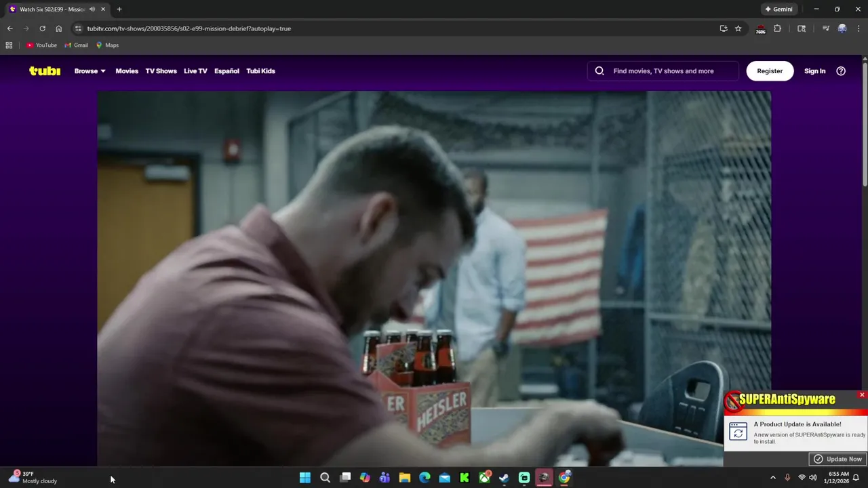Image resolution: width=868 pixels, height=488 pixels.
Task: Close the Watch Six tab
Action: (103, 9)
